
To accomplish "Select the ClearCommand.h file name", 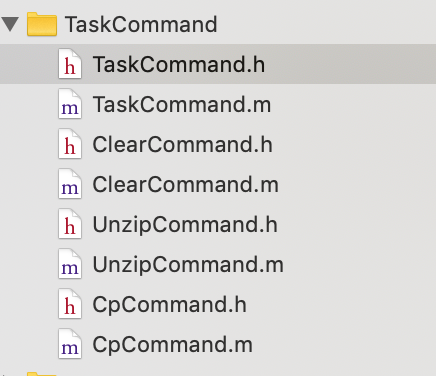I will (182, 144).
